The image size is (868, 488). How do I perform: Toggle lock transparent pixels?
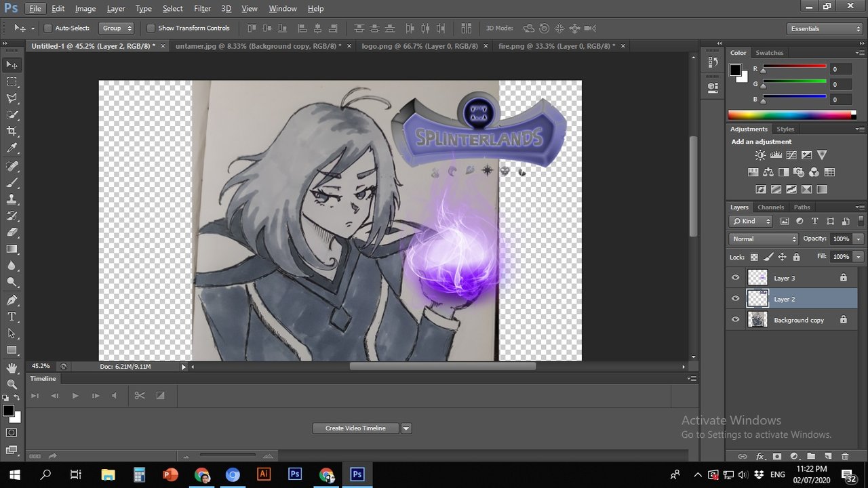point(754,257)
